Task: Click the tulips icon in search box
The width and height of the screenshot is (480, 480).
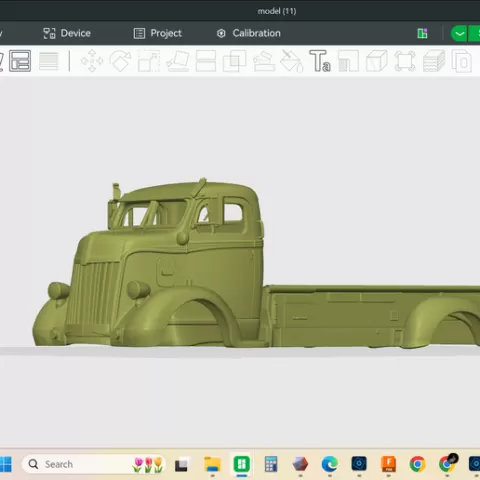Action: tap(148, 465)
